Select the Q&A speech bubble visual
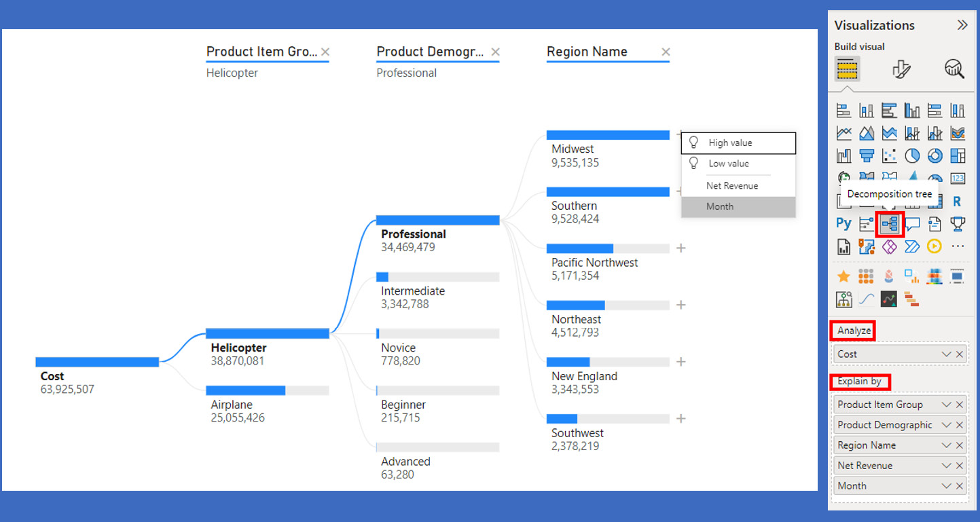 (x=912, y=223)
